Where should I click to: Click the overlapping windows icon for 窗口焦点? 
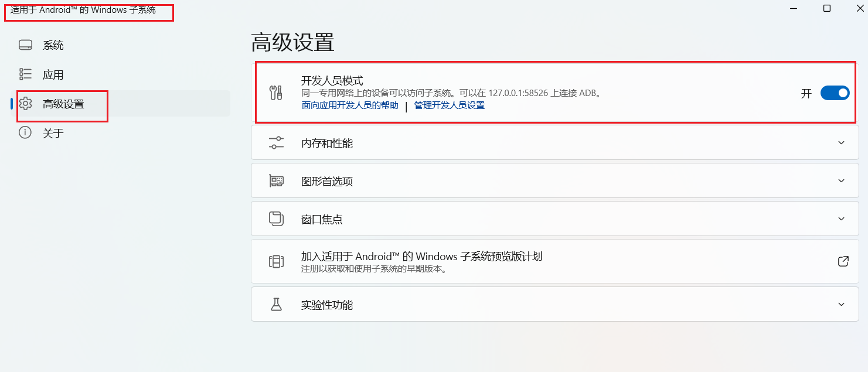tap(276, 219)
